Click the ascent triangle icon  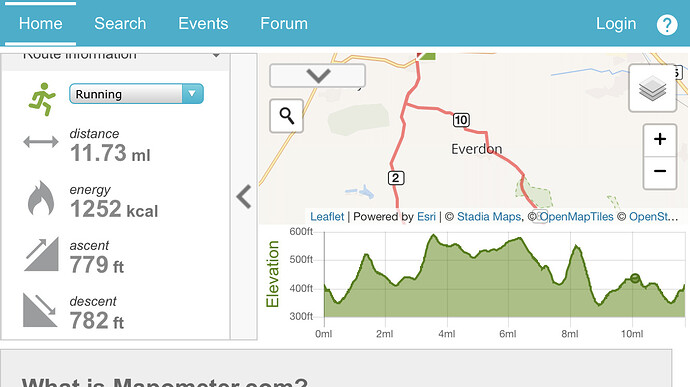(x=41, y=254)
